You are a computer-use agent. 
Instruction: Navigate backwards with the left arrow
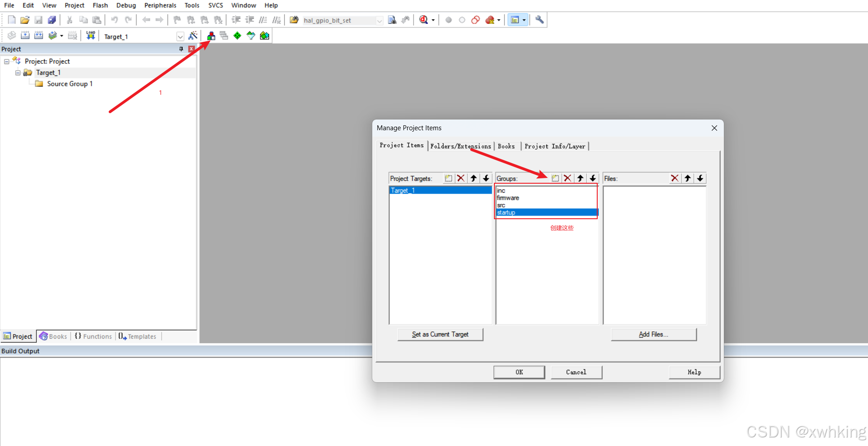(x=146, y=20)
